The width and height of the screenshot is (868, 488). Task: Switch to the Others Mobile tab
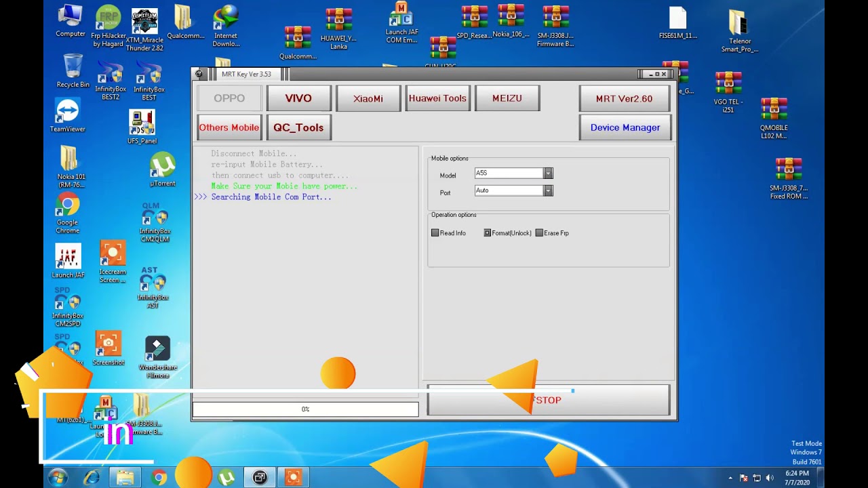pyautogui.click(x=229, y=127)
